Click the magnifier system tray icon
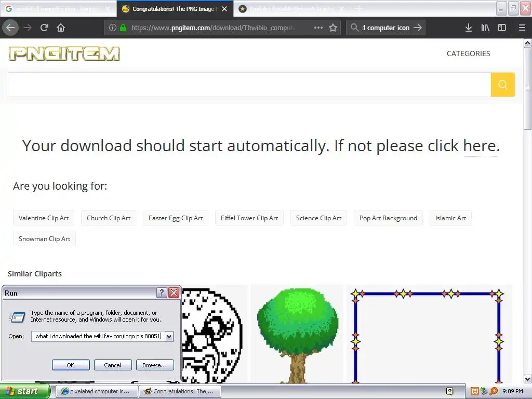Image resolution: width=532 pixels, height=399 pixels. [x=494, y=391]
